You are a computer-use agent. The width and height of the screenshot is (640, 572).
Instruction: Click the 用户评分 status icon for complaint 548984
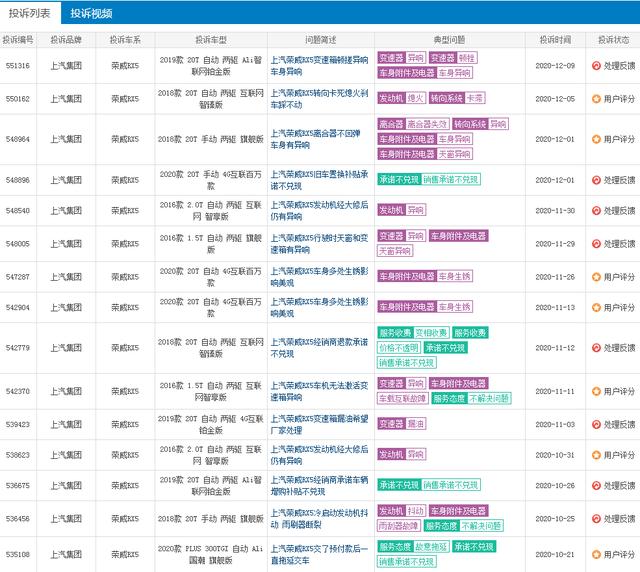coord(596,139)
